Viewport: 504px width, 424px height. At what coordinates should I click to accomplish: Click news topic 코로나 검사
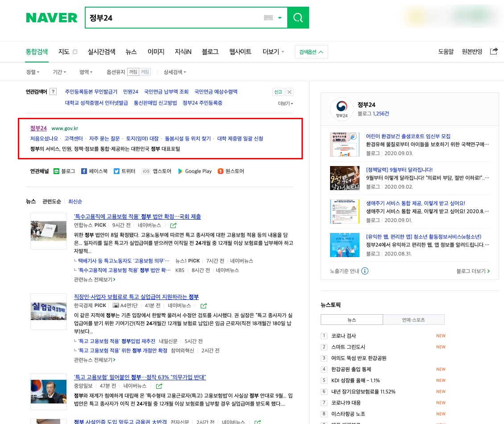(343, 336)
